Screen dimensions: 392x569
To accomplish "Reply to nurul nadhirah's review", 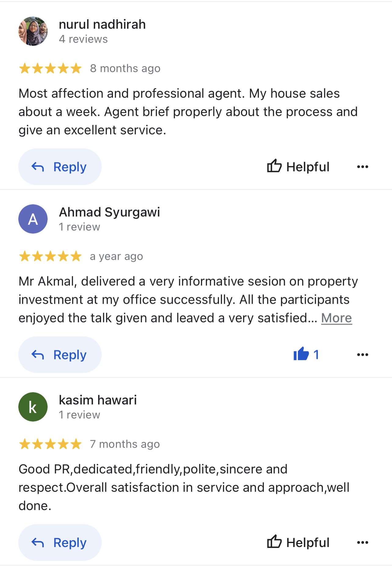I will [x=60, y=167].
